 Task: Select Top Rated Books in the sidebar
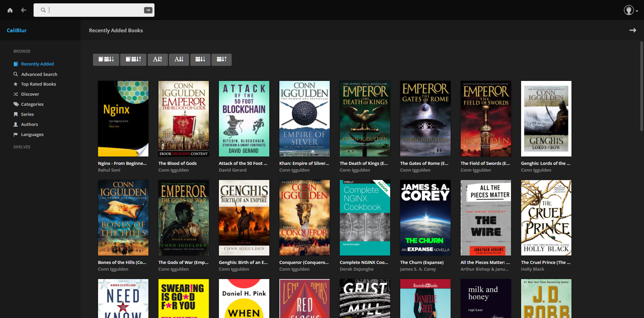point(38,84)
